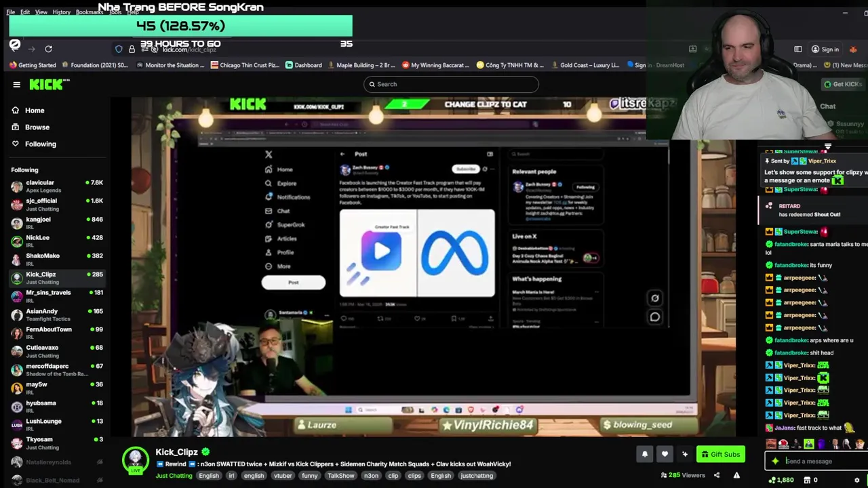868x488 pixels.
Task: Click the KICK logo in the header
Action: [50, 84]
